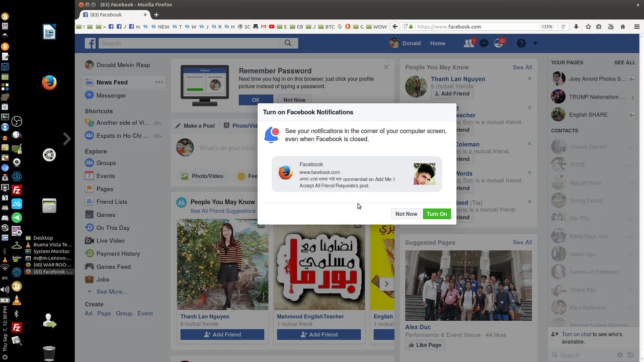Screen dimensions: 644x362
Task: Open News Feed options ellipsis
Action: 159,82
